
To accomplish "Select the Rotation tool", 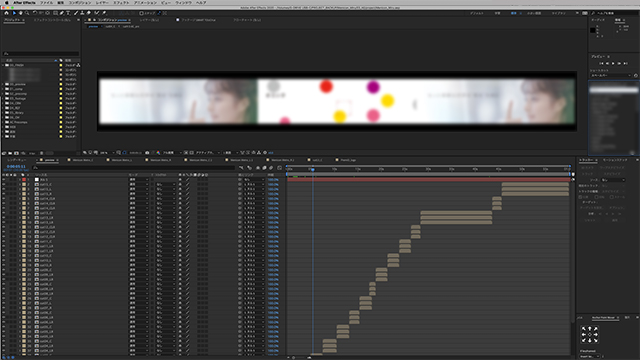I will [35, 13].
